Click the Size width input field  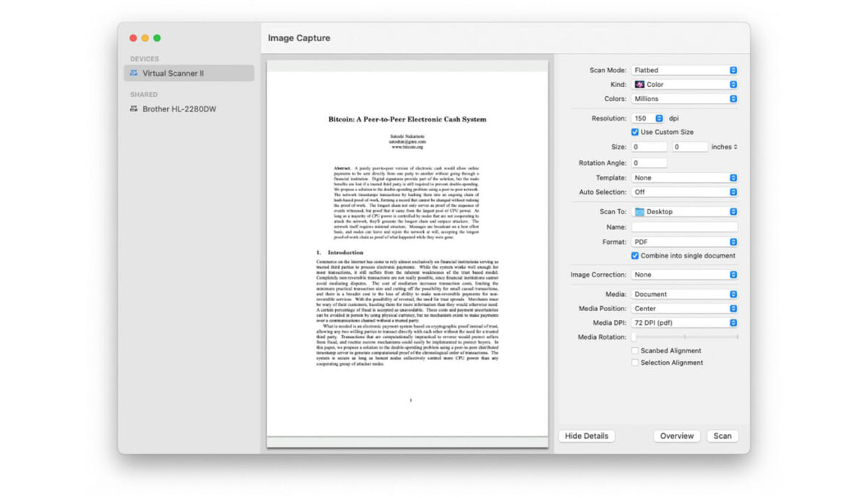[649, 147]
